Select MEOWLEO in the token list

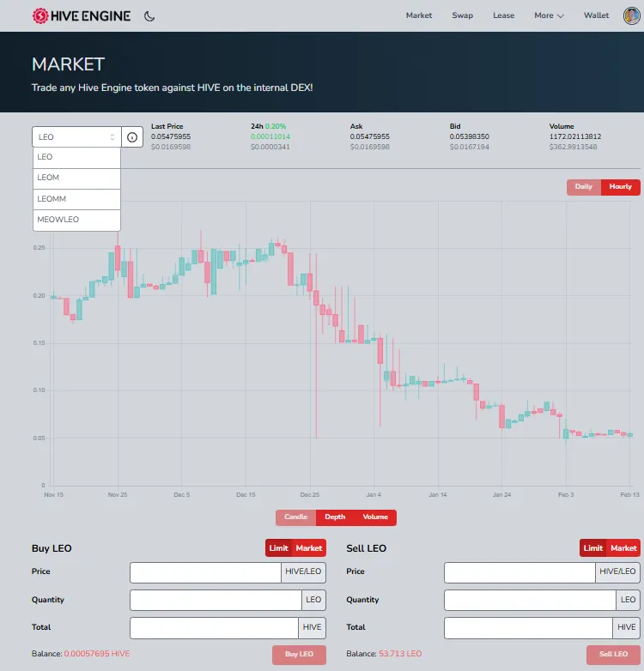pos(76,220)
